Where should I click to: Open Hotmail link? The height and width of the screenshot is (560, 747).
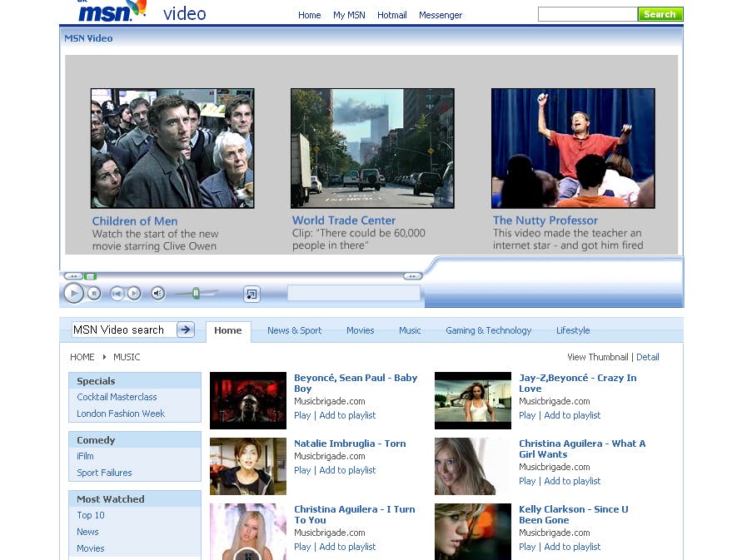[x=392, y=15]
